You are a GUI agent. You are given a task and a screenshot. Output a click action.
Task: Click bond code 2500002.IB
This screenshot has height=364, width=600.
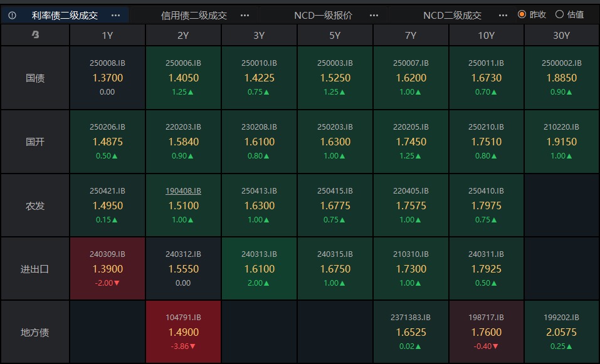[x=562, y=63]
